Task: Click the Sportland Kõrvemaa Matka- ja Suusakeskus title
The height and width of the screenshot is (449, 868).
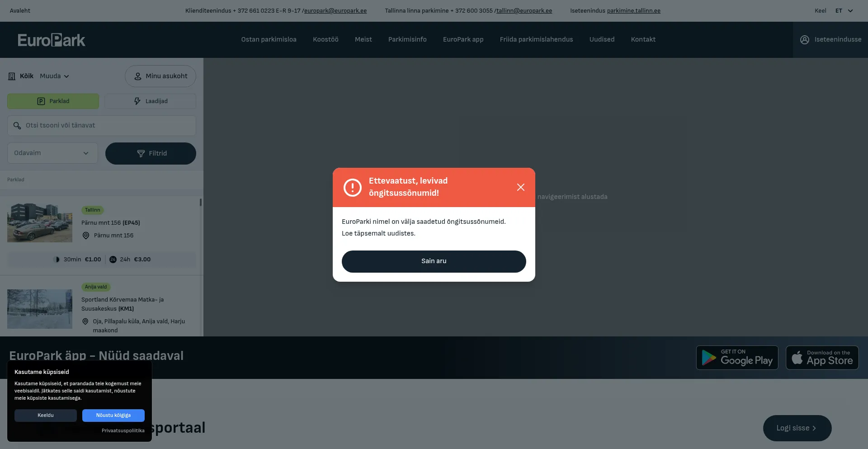Action: click(x=123, y=304)
